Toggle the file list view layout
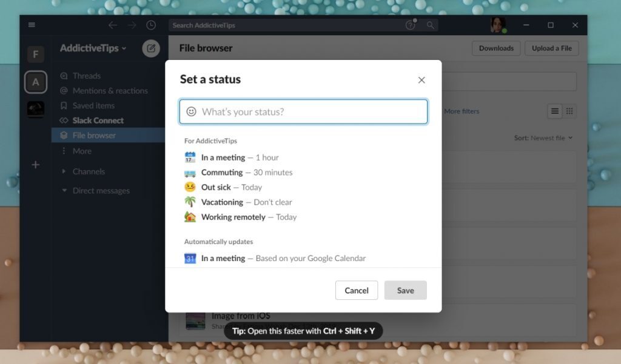This screenshot has width=621, height=364. click(x=554, y=111)
